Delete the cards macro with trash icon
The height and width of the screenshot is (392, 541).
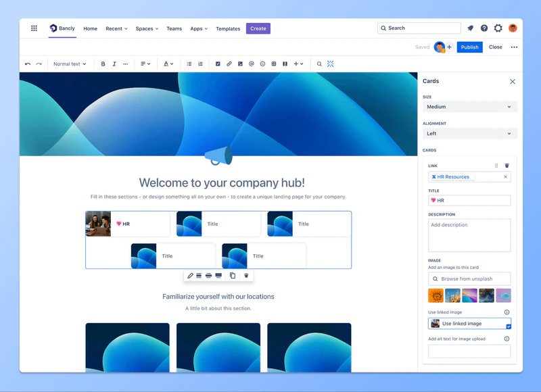246,276
